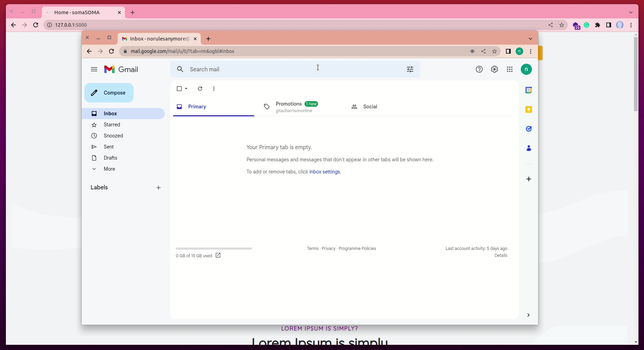Open Google Calendar side panel icon
Image resolution: width=644 pixels, height=350 pixels.
pos(529,90)
